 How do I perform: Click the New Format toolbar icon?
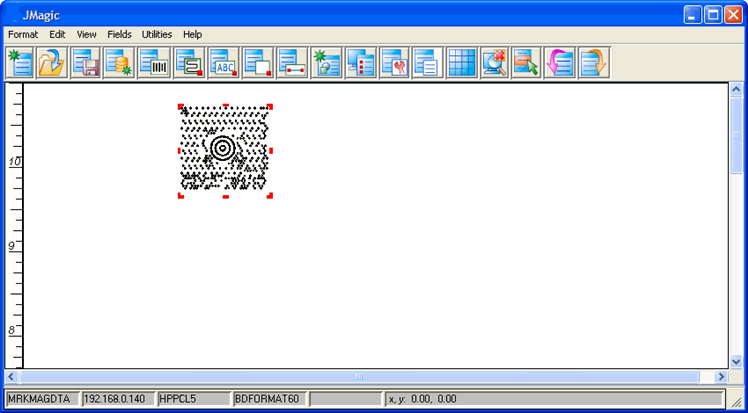point(19,62)
